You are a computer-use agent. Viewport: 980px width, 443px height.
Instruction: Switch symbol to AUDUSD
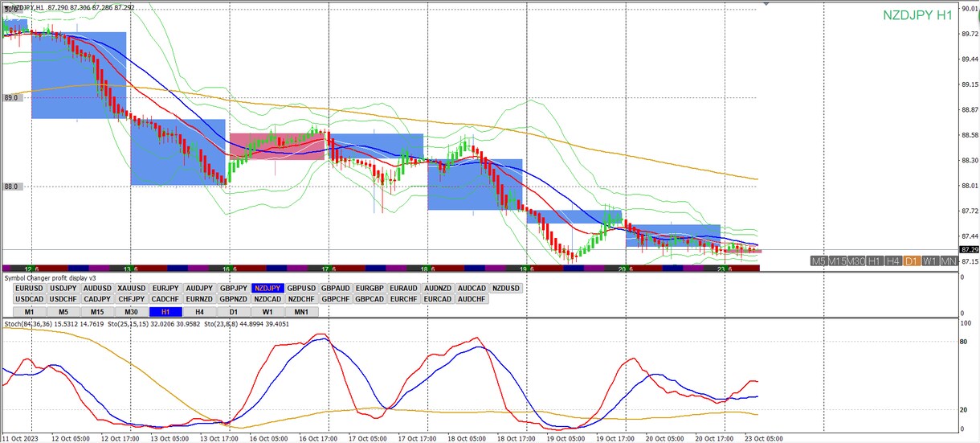tap(97, 288)
